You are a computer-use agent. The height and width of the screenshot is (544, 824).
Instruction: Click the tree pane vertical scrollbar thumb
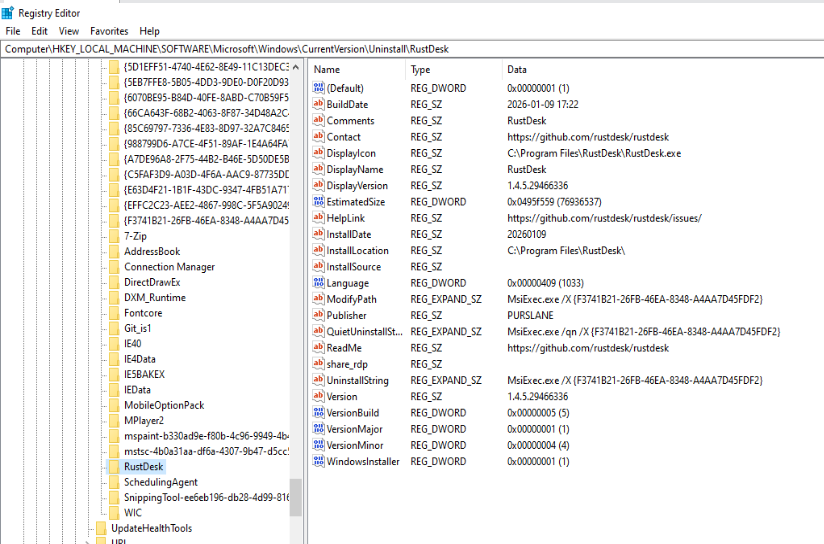296,497
